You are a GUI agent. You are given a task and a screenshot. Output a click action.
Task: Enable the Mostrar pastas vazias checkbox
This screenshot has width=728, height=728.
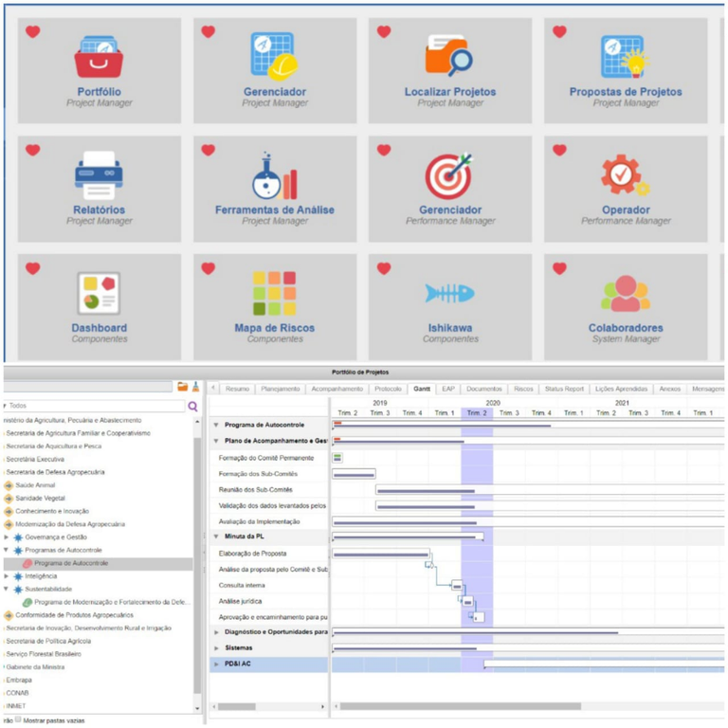pos(18,719)
